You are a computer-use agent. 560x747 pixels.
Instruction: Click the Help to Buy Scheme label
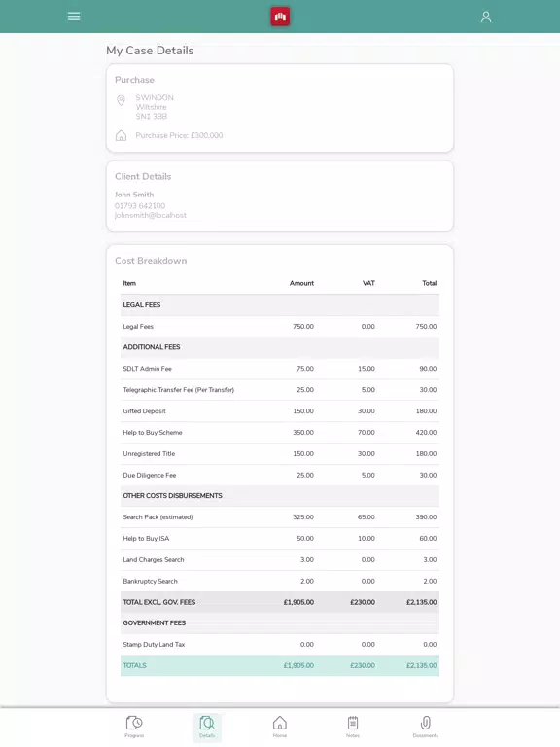coord(153,433)
